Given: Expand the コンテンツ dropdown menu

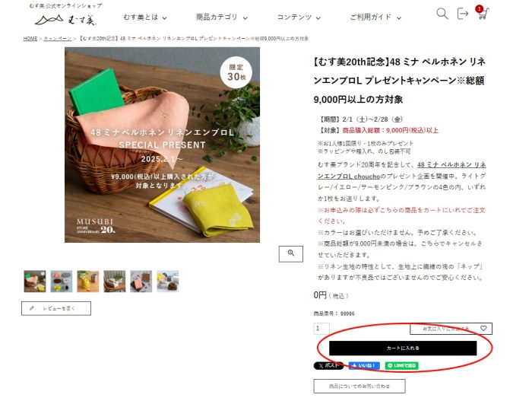Looking at the screenshot, I should (299, 18).
